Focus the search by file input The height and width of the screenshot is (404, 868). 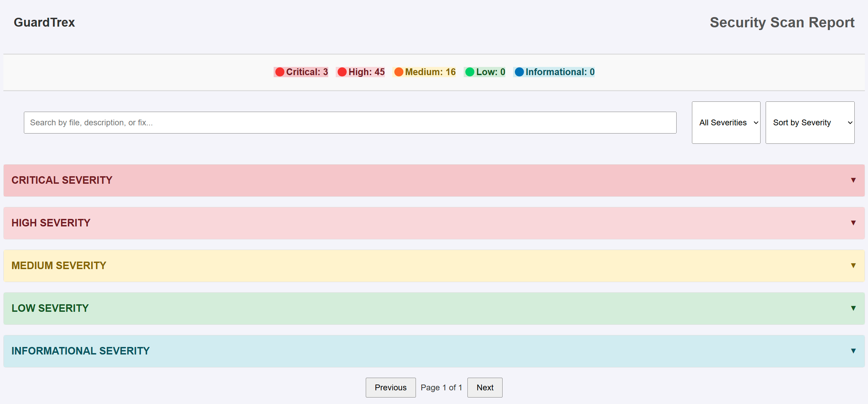350,123
